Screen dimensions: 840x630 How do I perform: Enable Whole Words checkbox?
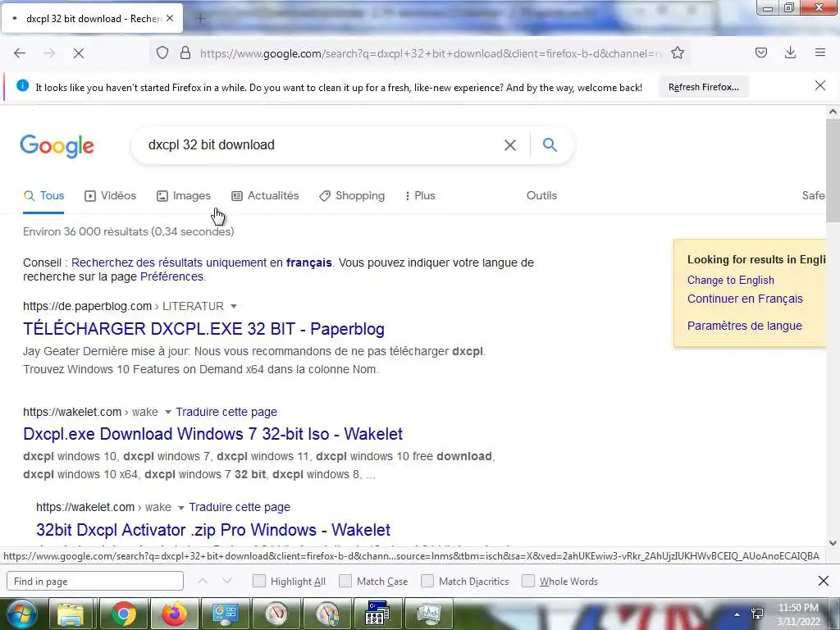(528, 582)
